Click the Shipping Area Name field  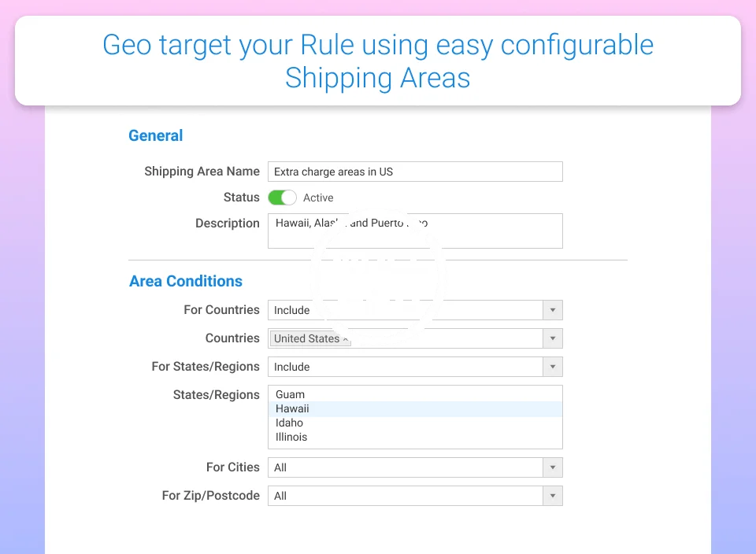click(415, 172)
